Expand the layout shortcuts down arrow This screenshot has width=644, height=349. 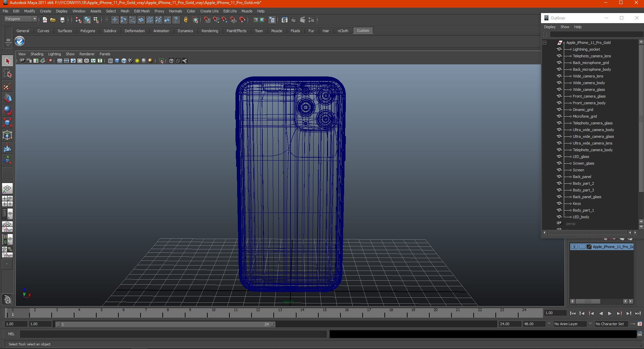[x=7, y=264]
